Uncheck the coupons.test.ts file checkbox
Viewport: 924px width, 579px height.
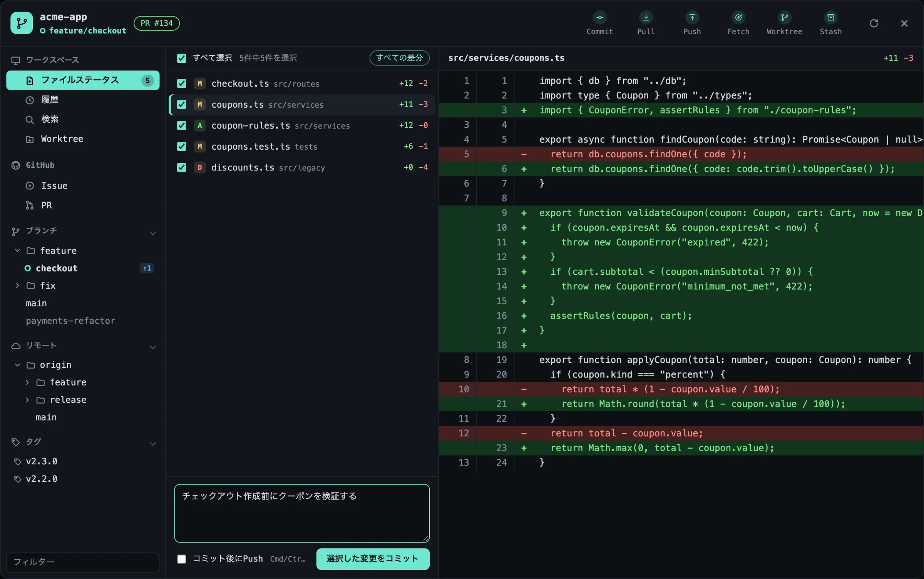tap(181, 147)
